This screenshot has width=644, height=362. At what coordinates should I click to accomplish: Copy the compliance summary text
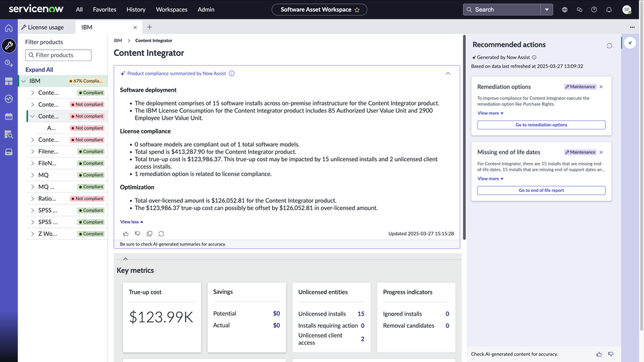150,234
